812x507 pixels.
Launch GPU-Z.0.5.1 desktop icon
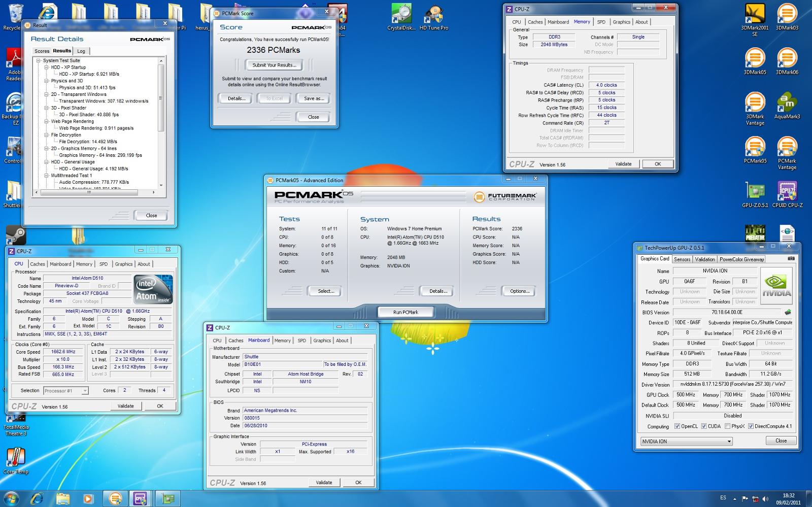pyautogui.click(x=755, y=194)
